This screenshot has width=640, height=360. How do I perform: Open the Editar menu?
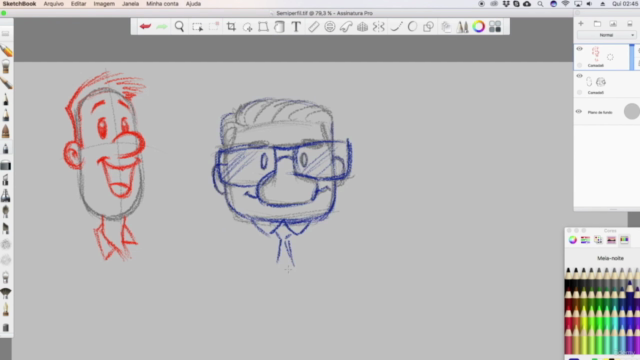click(78, 4)
